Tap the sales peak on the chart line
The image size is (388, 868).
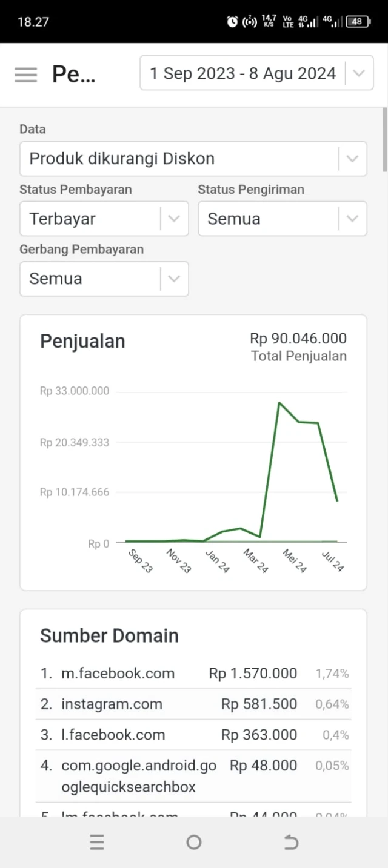click(x=279, y=403)
